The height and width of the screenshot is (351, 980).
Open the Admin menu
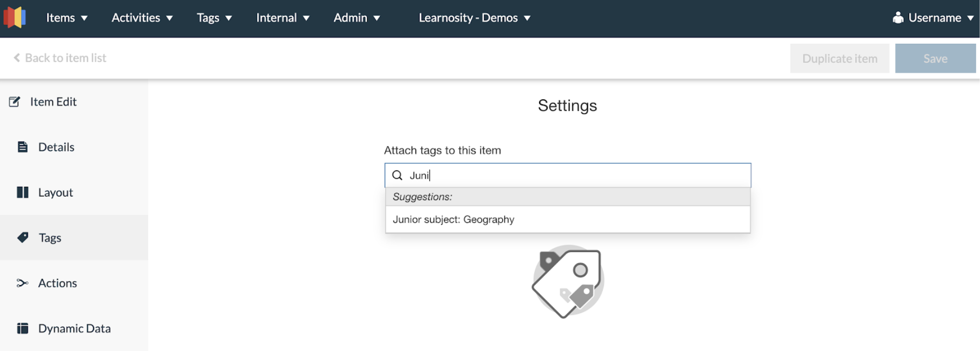tap(357, 18)
